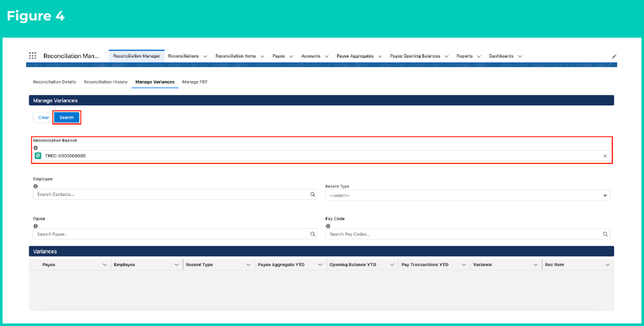Click the Search Contacts magnifier icon
Image resolution: width=644 pixels, height=326 pixels.
pyautogui.click(x=312, y=195)
